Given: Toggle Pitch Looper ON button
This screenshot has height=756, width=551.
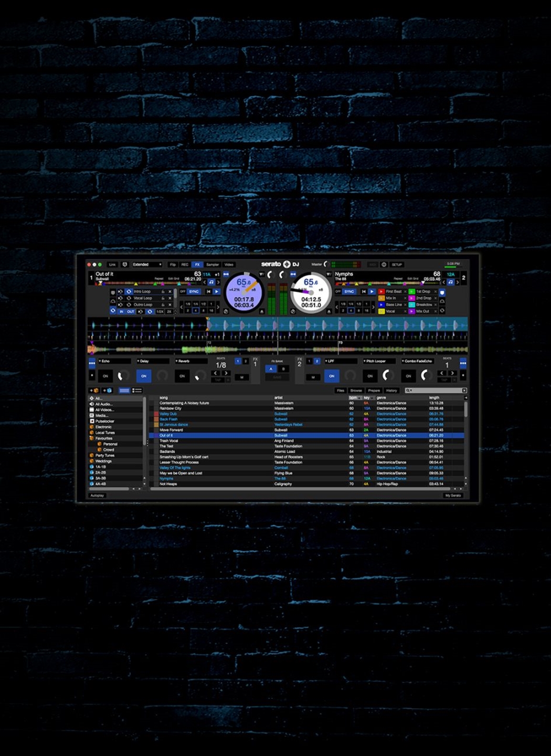Looking at the screenshot, I should (x=370, y=376).
